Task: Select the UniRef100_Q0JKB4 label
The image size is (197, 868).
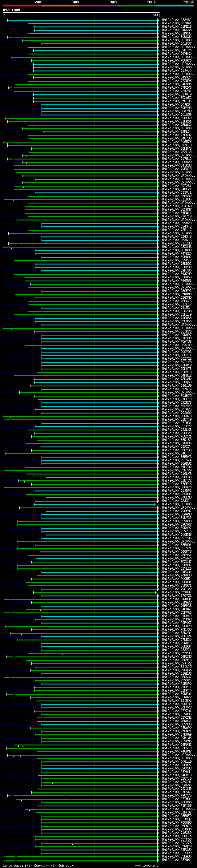Action: pyautogui.click(x=176, y=104)
